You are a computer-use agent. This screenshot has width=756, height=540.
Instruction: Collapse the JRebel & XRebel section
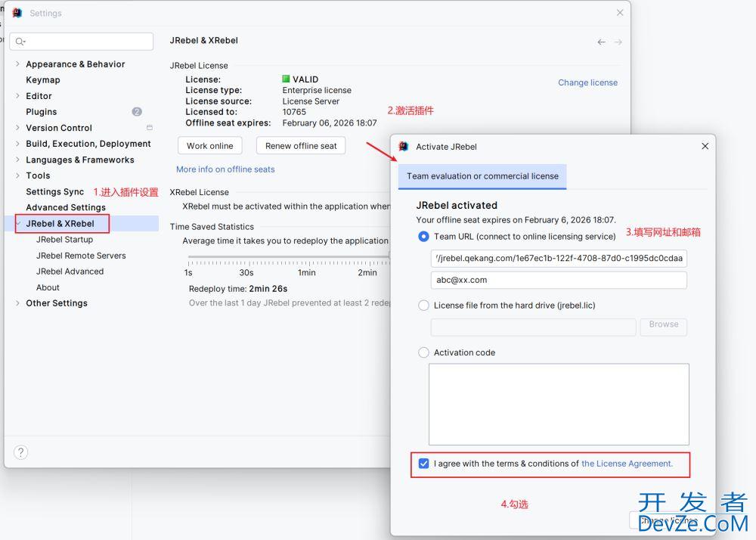coord(18,223)
